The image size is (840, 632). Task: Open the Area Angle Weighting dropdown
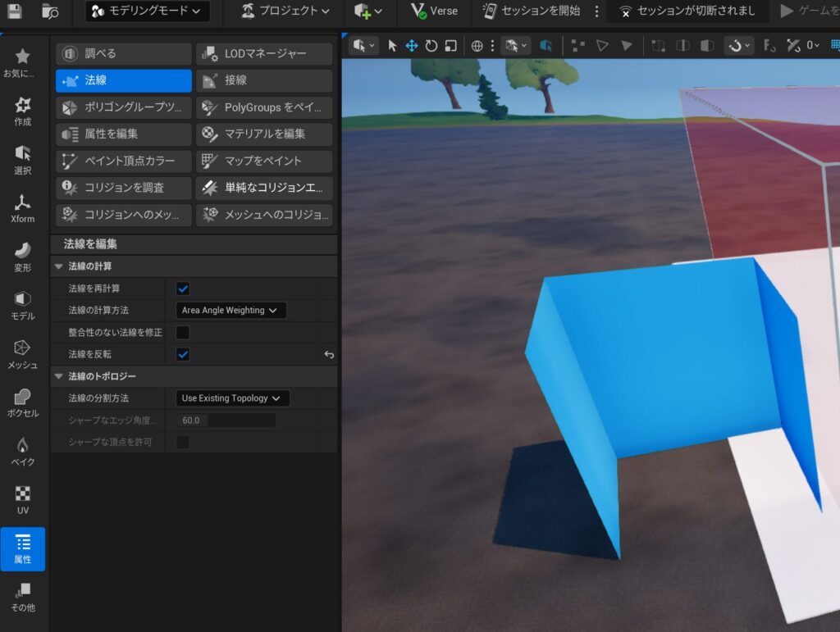pyautogui.click(x=232, y=311)
